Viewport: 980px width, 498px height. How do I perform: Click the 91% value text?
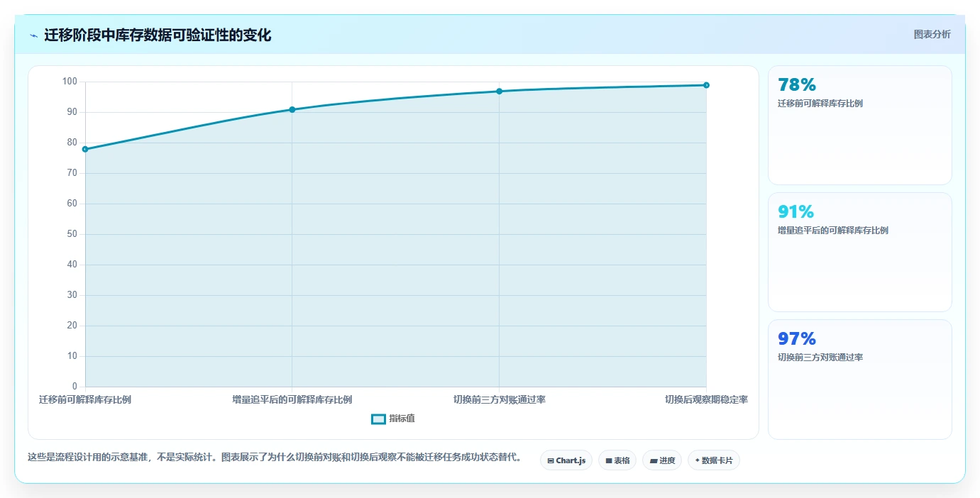(796, 211)
